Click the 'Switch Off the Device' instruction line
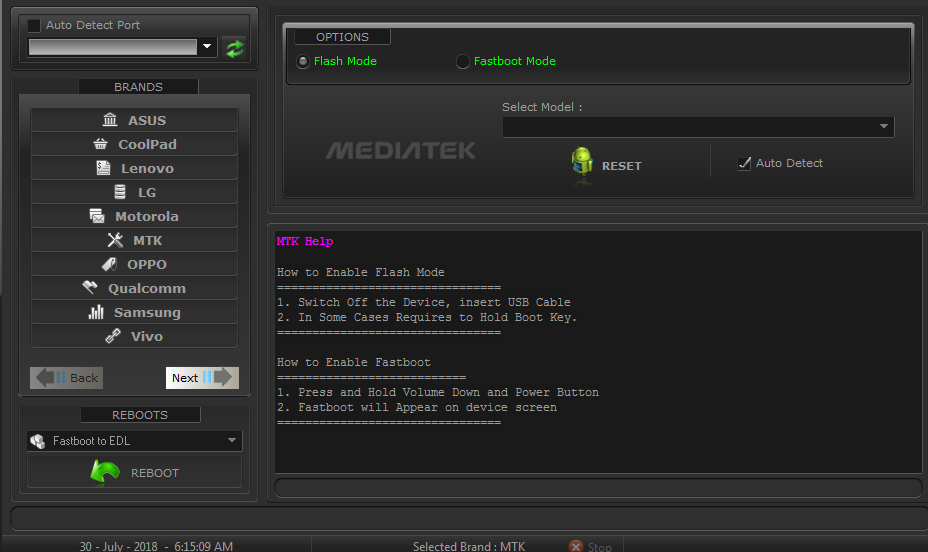 [424, 302]
